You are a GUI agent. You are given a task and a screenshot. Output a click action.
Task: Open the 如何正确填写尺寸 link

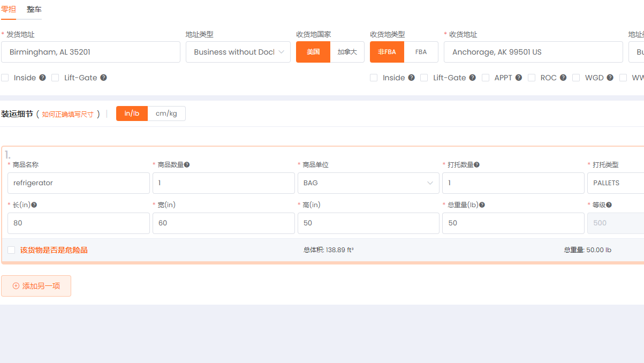pos(67,114)
